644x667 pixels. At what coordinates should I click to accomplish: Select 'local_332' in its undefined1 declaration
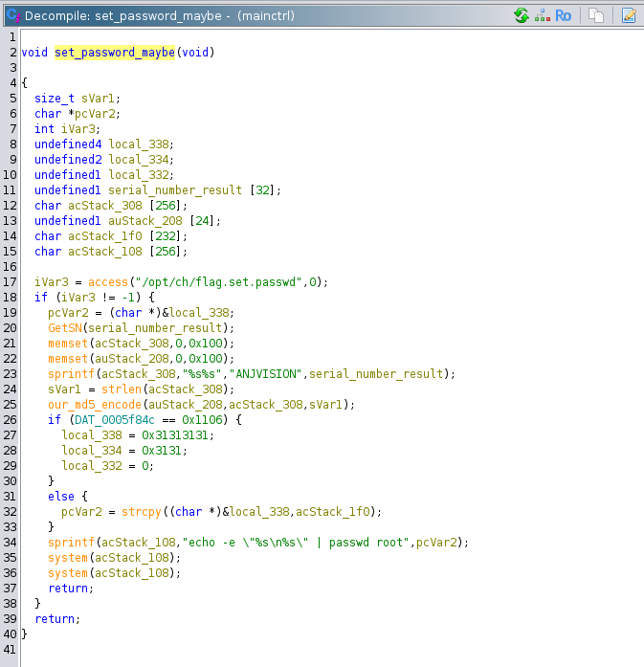[x=139, y=175]
